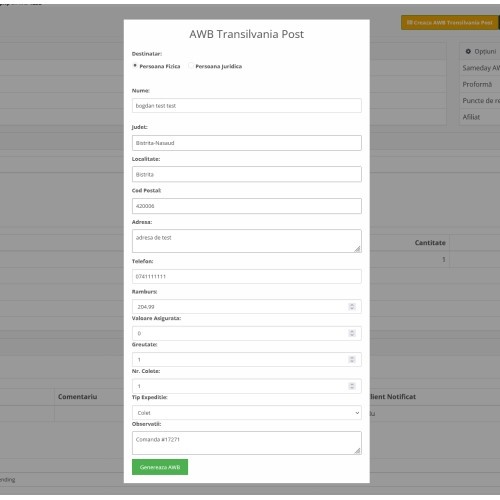This screenshot has width=500, height=500.
Task: Click the Observatii text area
Action: pos(247,443)
